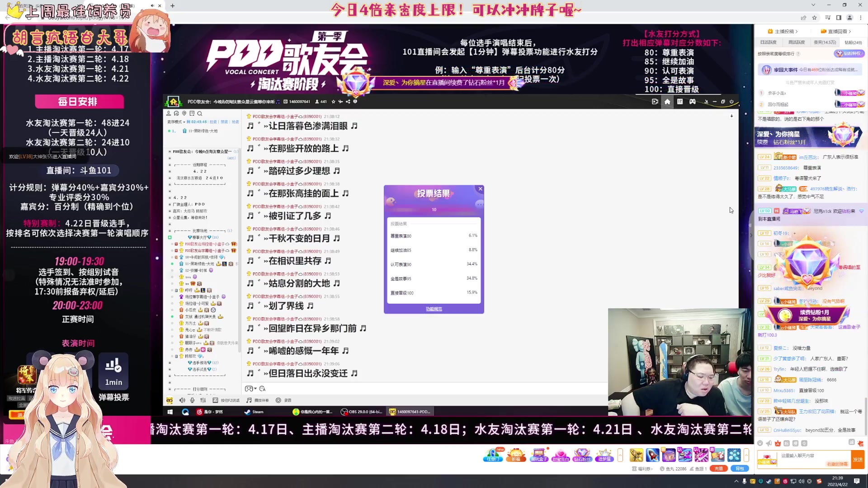The image size is (868, 488).
Task: Collapse the activity icons row arrow
Action: pyautogui.click(x=620, y=455)
